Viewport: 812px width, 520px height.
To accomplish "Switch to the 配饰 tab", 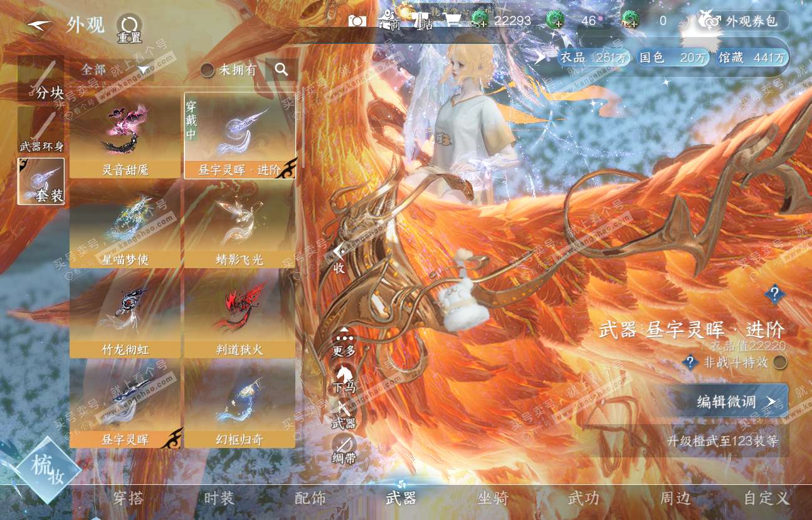I will pos(310,499).
